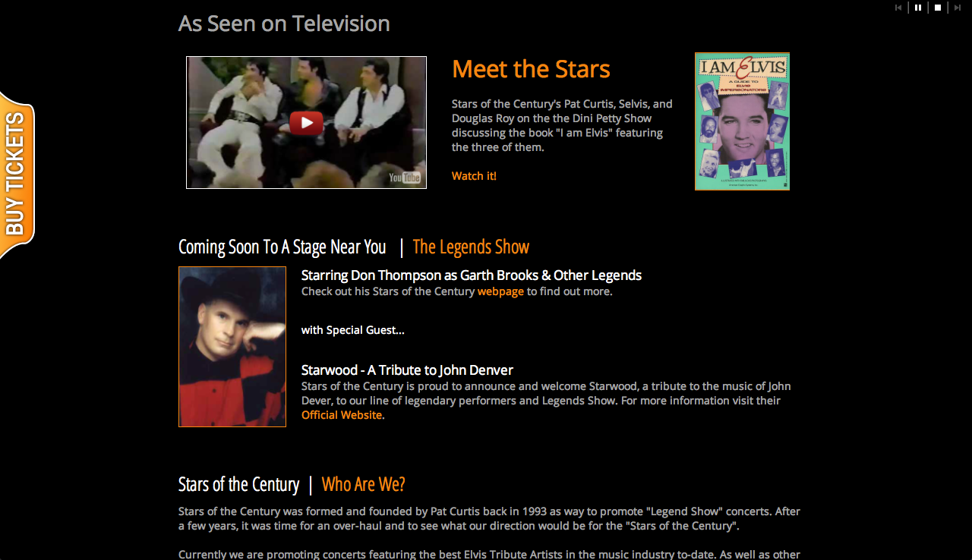Viewport: 972px width, 560px height.
Task: Click the As Seen on Television heading
Action: point(284,24)
